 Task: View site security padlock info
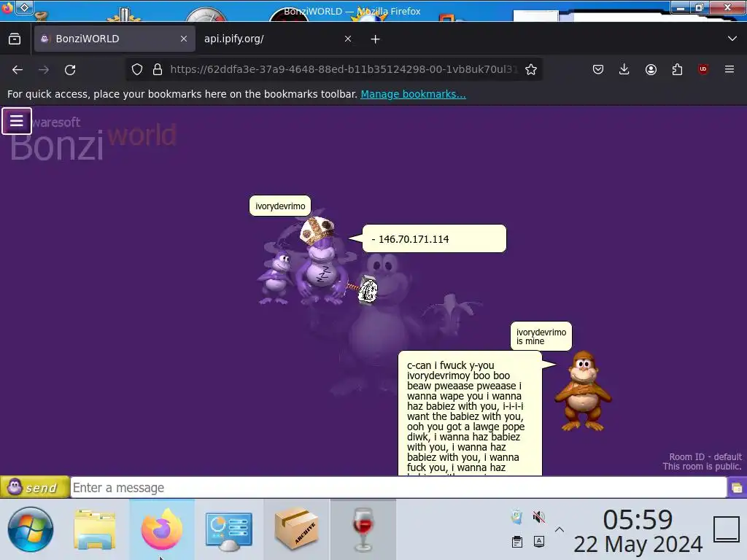point(158,69)
